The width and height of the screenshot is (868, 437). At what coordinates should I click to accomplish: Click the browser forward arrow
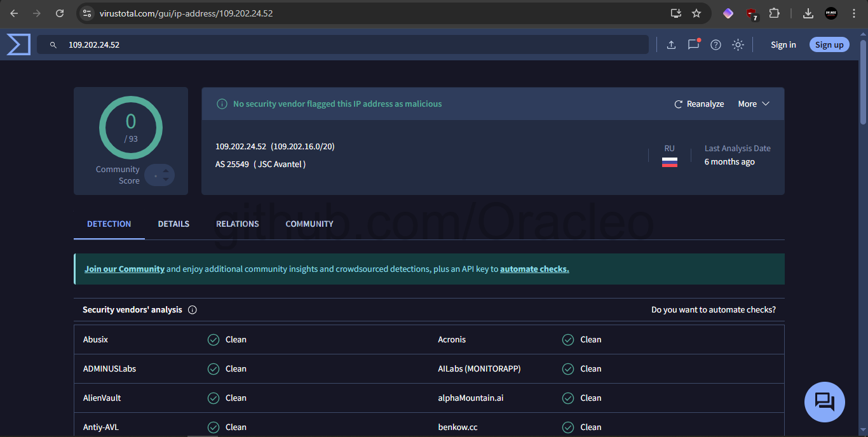tap(37, 13)
